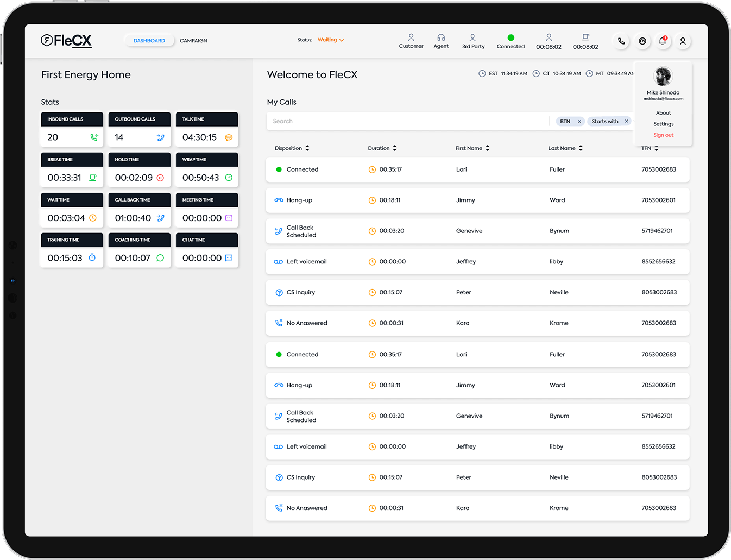Viewport: 731px width, 560px height.
Task: Click Sign out
Action: click(663, 135)
